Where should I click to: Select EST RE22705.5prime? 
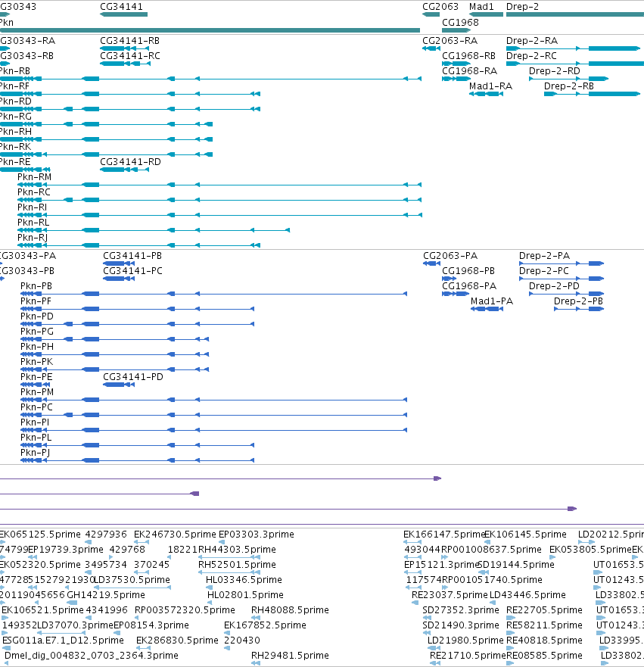click(544, 610)
